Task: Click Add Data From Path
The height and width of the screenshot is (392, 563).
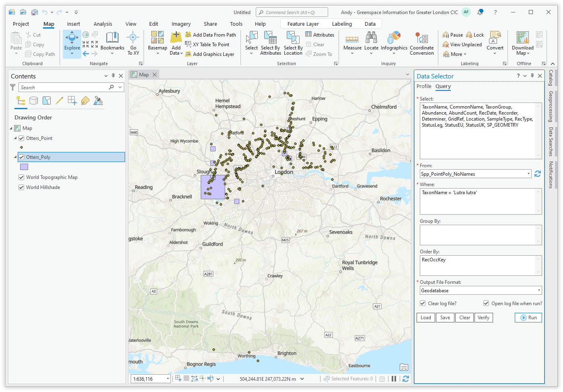Action: click(211, 35)
